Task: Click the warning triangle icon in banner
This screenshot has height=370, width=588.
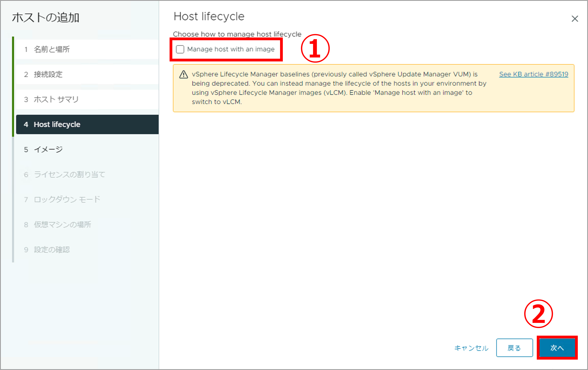Action: 183,74
